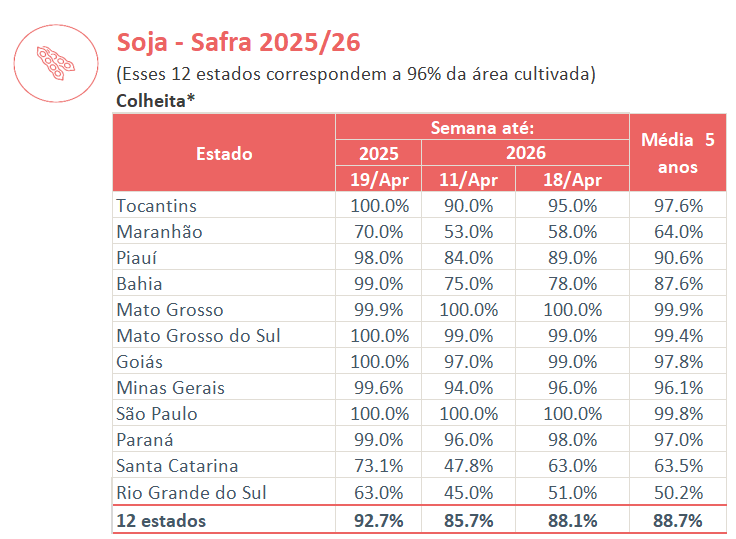Screen dimensions: 736x539
Task: Click the "Soja - Safra 2025/26" title
Action: coord(238,43)
